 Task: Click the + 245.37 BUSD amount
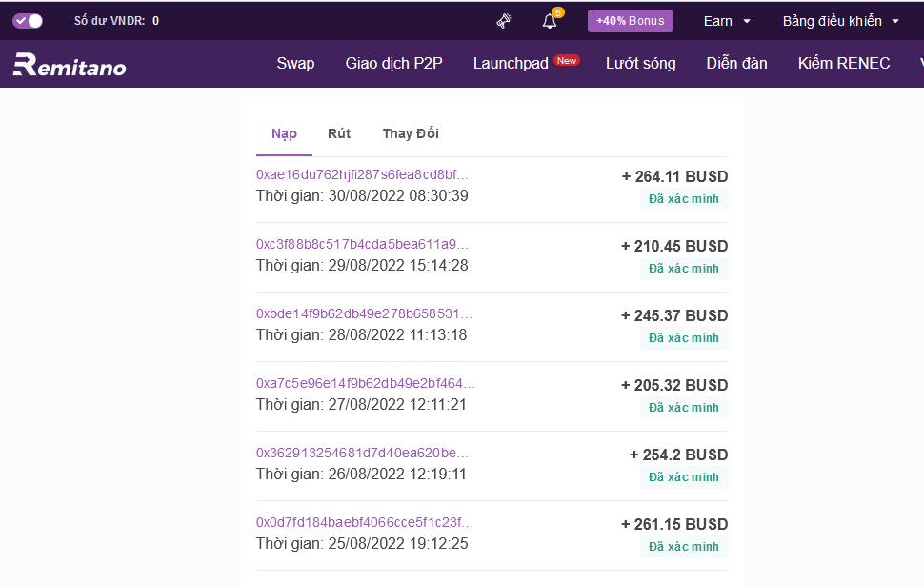[x=674, y=315]
